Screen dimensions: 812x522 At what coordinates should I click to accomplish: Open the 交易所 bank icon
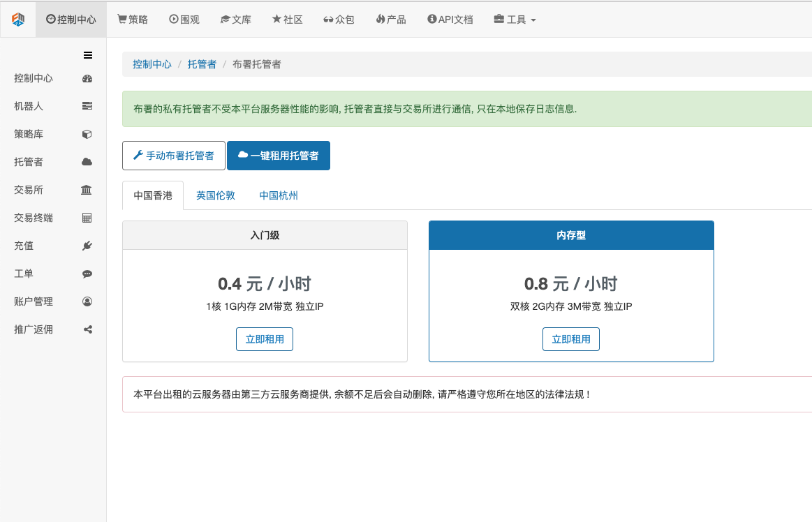[87, 190]
